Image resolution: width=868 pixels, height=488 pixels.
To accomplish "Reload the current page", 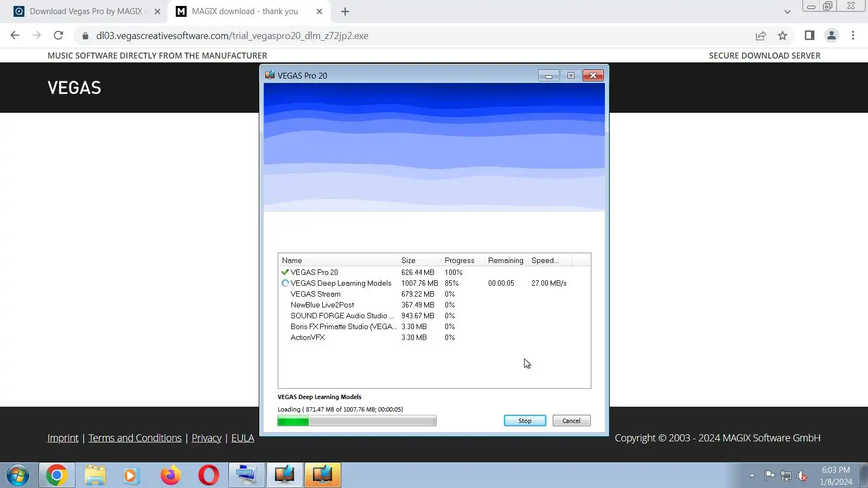I will point(58,35).
